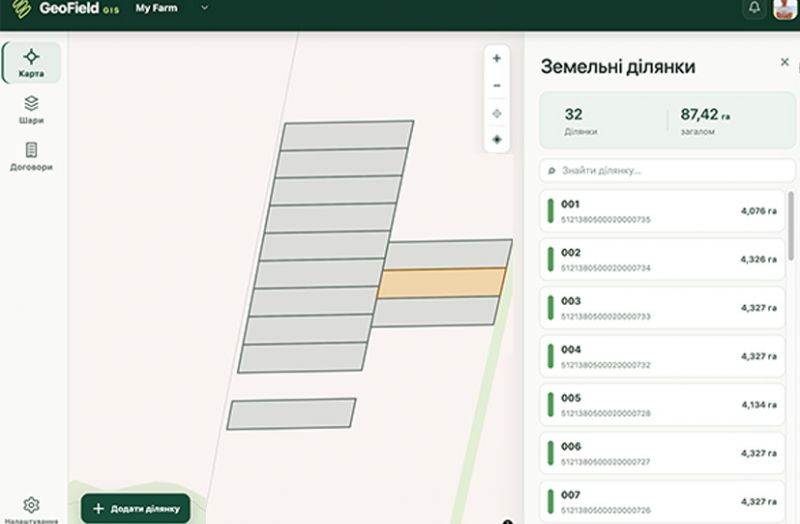Open the Шари layers tab
Image resolution: width=800 pixels, height=524 pixels.
pyautogui.click(x=31, y=110)
